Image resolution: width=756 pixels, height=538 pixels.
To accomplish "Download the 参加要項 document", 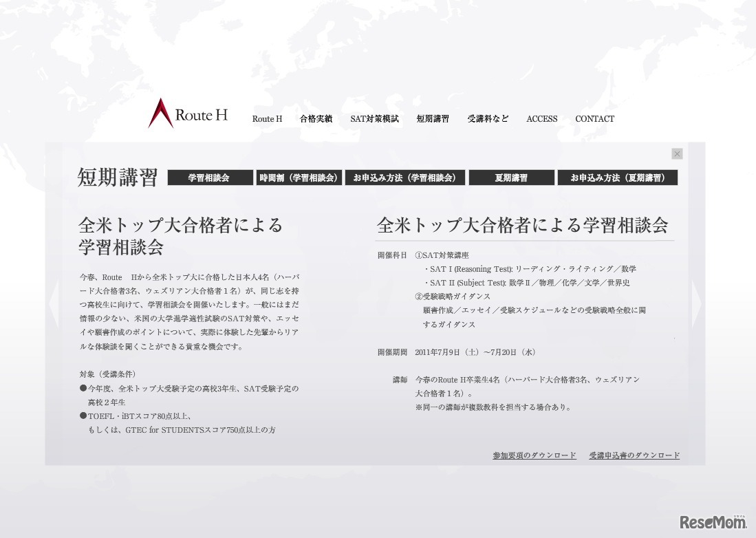I will click(534, 455).
